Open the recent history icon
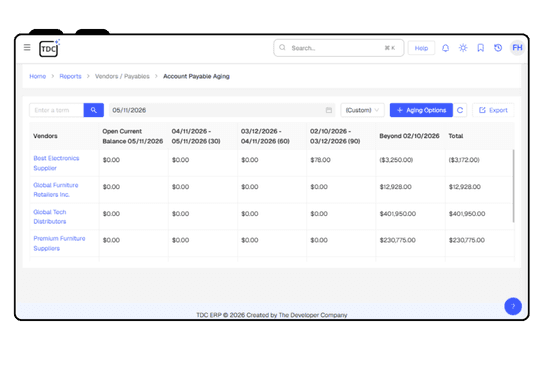 pyautogui.click(x=498, y=48)
